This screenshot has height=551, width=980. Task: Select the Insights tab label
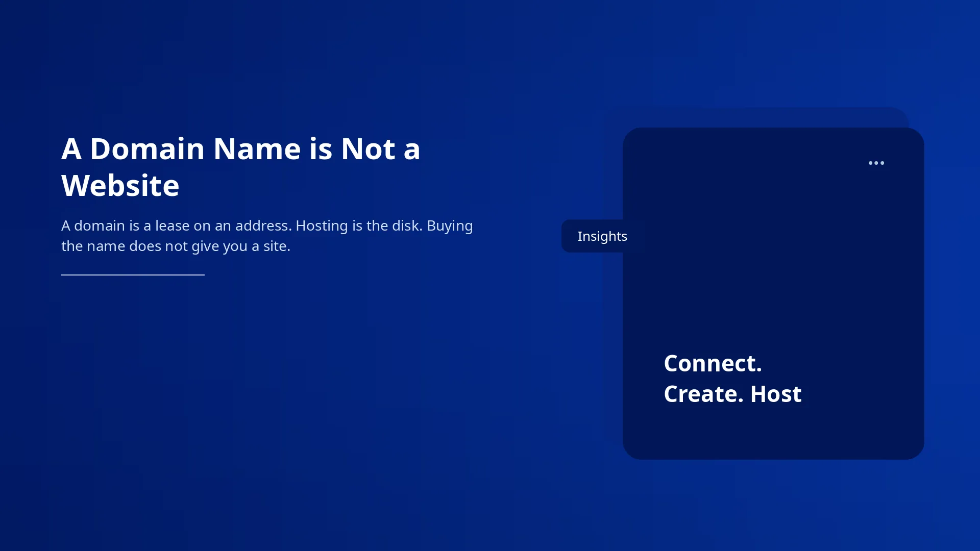point(602,236)
